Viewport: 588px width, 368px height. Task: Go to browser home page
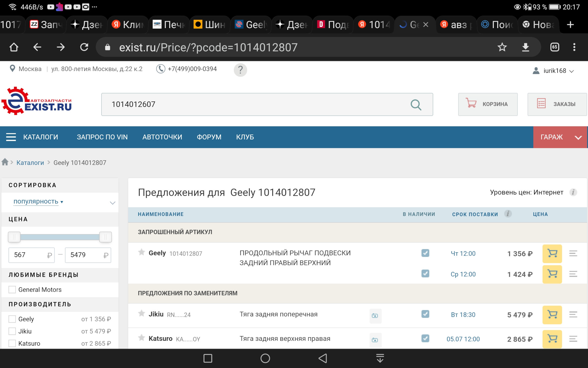(x=14, y=47)
